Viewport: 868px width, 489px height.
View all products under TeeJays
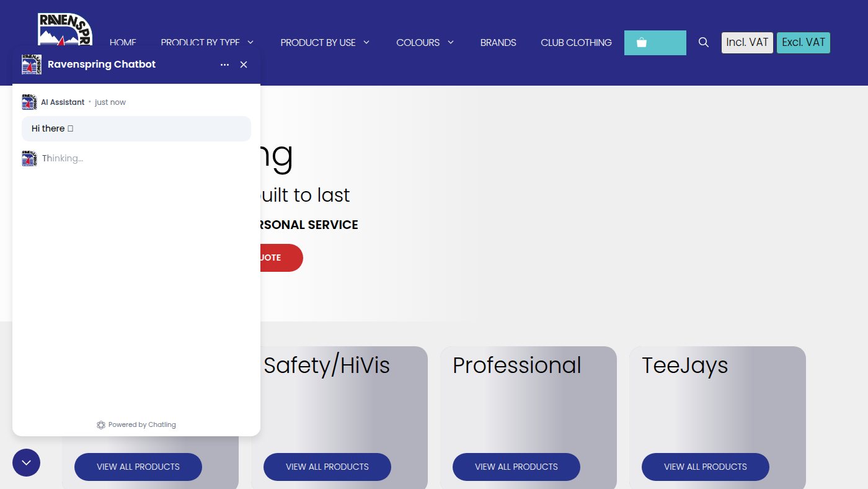(706, 467)
